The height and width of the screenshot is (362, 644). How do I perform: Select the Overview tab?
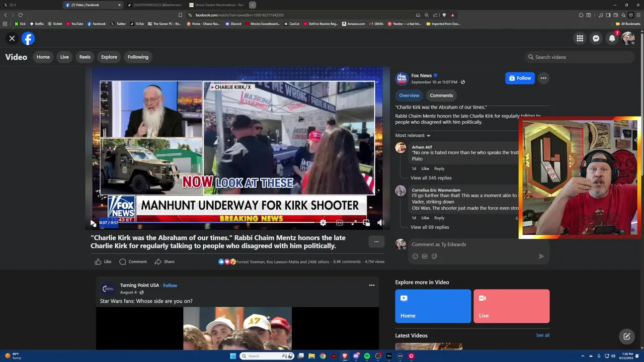(x=409, y=96)
